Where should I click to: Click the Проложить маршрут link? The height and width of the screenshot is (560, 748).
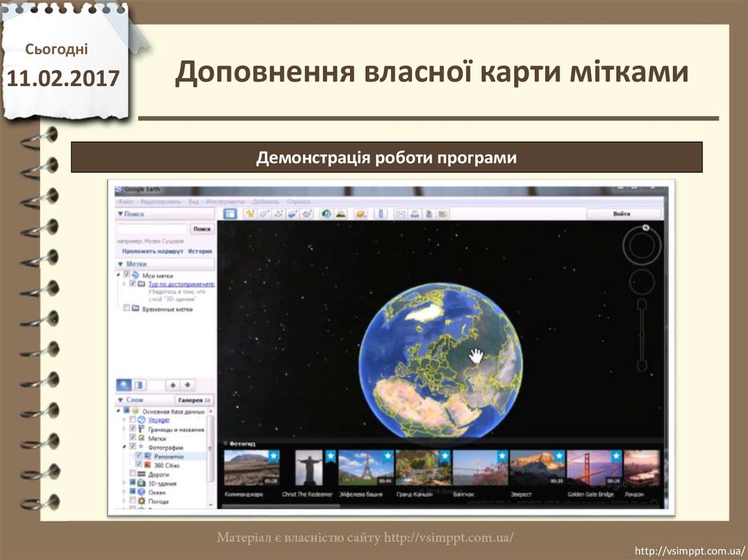(x=152, y=250)
